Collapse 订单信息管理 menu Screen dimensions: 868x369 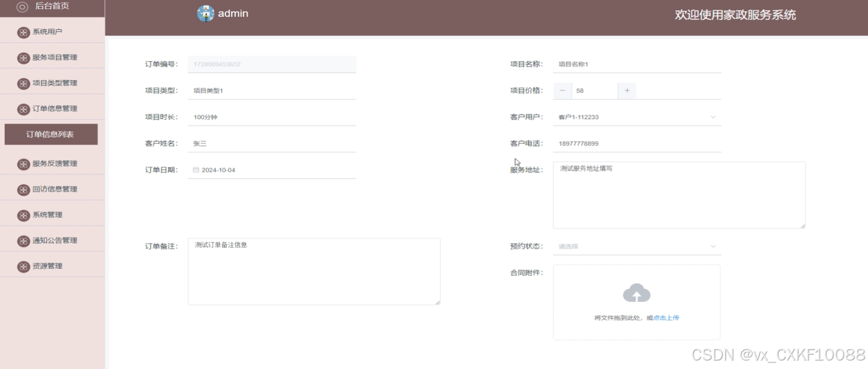[52, 109]
